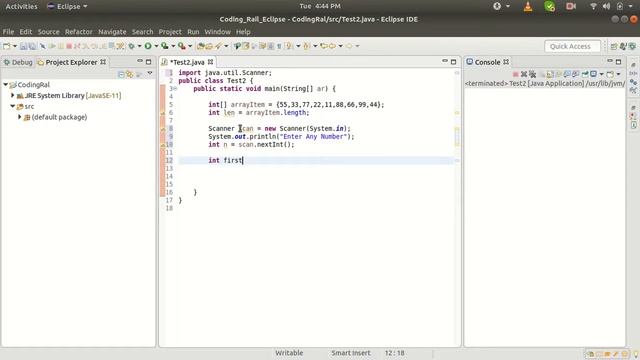The width and height of the screenshot is (640, 360).
Task: Open the Window menu
Action: (x=218, y=32)
